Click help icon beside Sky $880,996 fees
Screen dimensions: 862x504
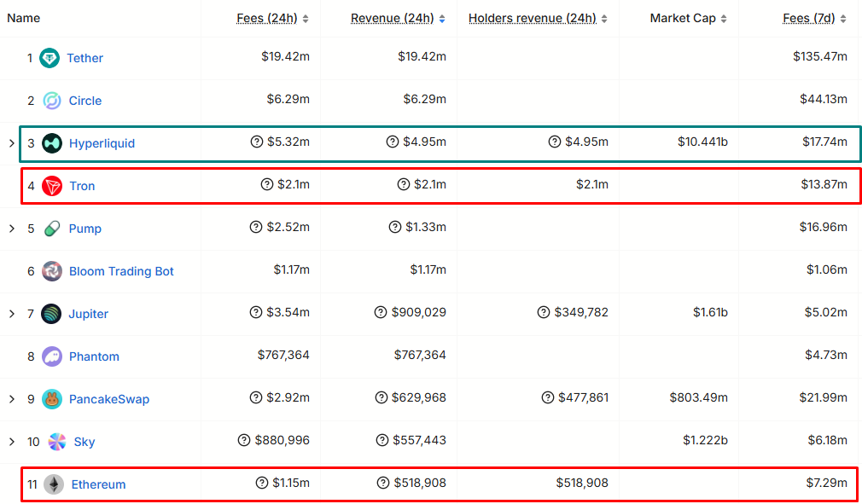[244, 440]
